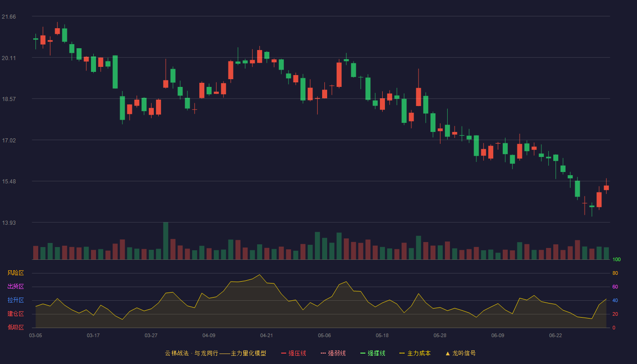Click the 06-09 date label
This screenshot has height=364, width=637.
pyautogui.click(x=498, y=335)
